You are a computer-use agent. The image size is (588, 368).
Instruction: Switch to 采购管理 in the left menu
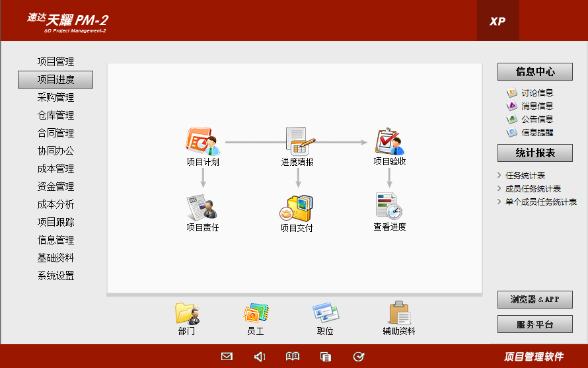(x=55, y=98)
